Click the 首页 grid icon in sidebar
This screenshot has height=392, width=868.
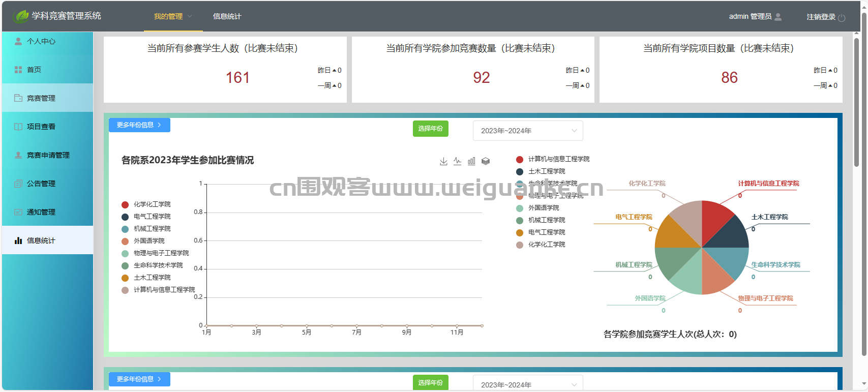tap(18, 70)
